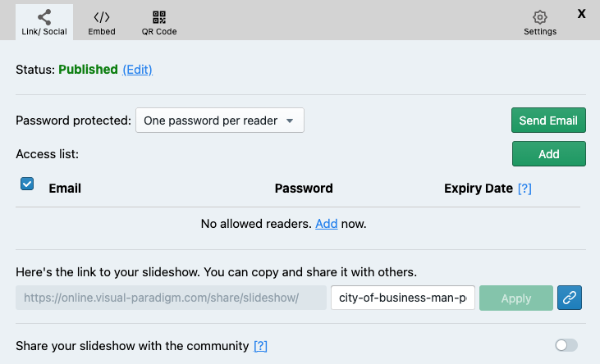The height and width of the screenshot is (364, 600).
Task: Click the Add link in 'No allowed readers'
Action: (326, 223)
